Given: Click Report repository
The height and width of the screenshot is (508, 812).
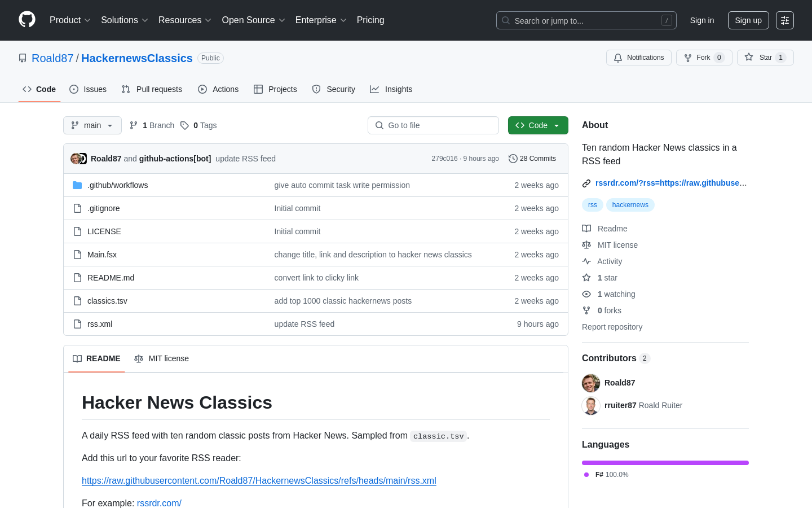Looking at the screenshot, I should pyautogui.click(x=612, y=327).
